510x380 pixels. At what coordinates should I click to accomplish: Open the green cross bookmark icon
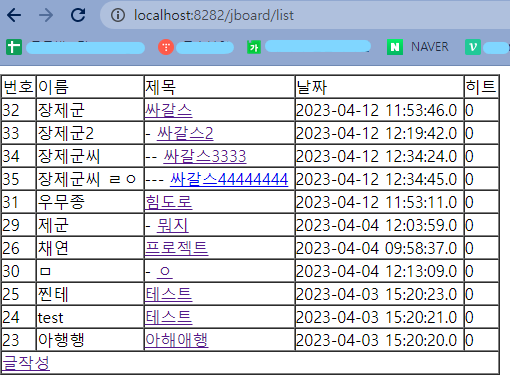[x=14, y=47]
